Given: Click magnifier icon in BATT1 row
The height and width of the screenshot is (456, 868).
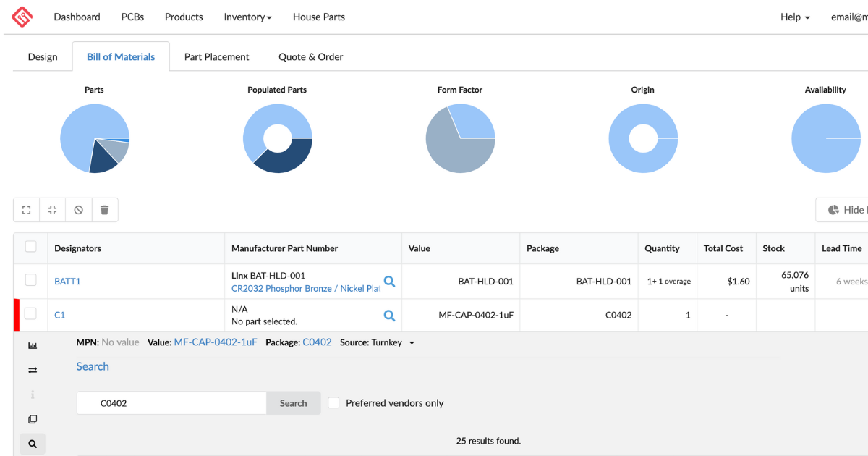Looking at the screenshot, I should [x=389, y=282].
